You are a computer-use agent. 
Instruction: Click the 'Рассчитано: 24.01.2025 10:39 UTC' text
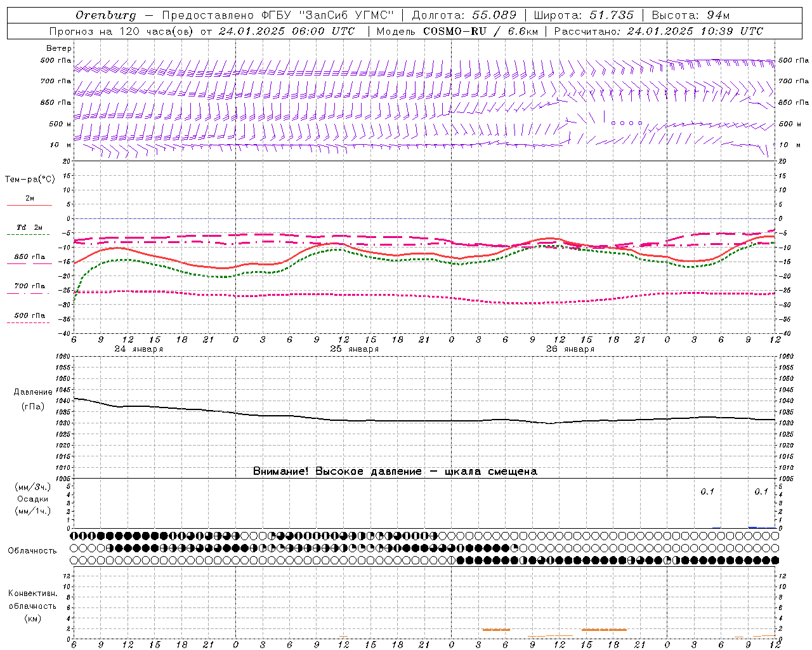pyautogui.click(x=658, y=31)
